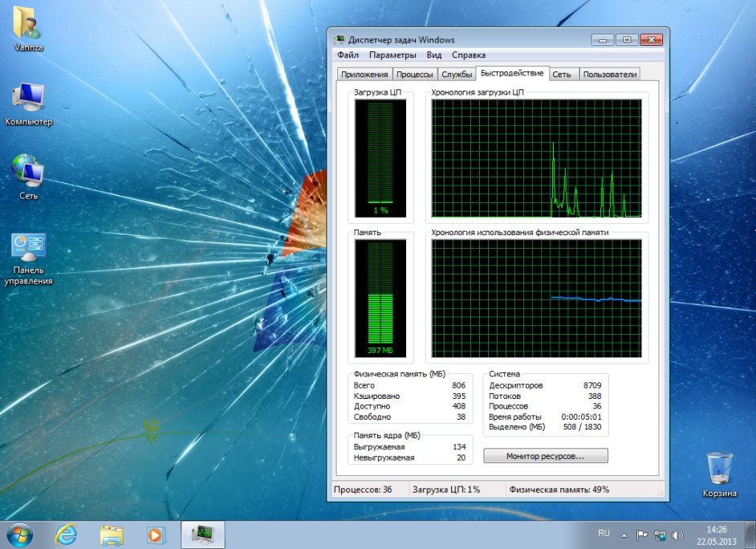Open Action Center flag tray icon
The width and height of the screenshot is (756, 549).
642,535
